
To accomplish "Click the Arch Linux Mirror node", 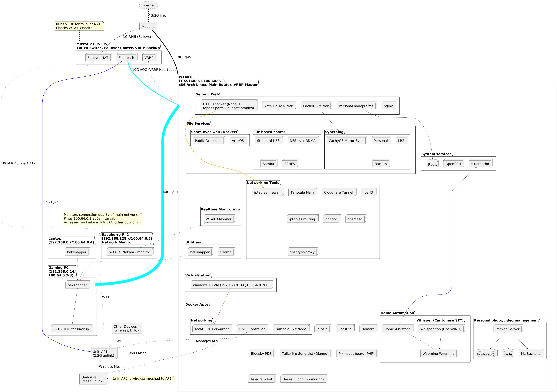I will tap(279, 106).
